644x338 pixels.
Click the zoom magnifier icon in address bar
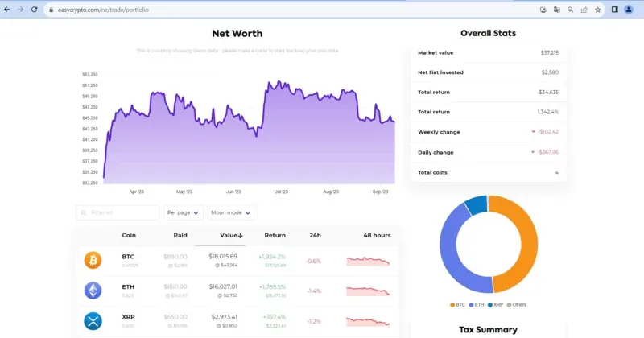(571, 10)
